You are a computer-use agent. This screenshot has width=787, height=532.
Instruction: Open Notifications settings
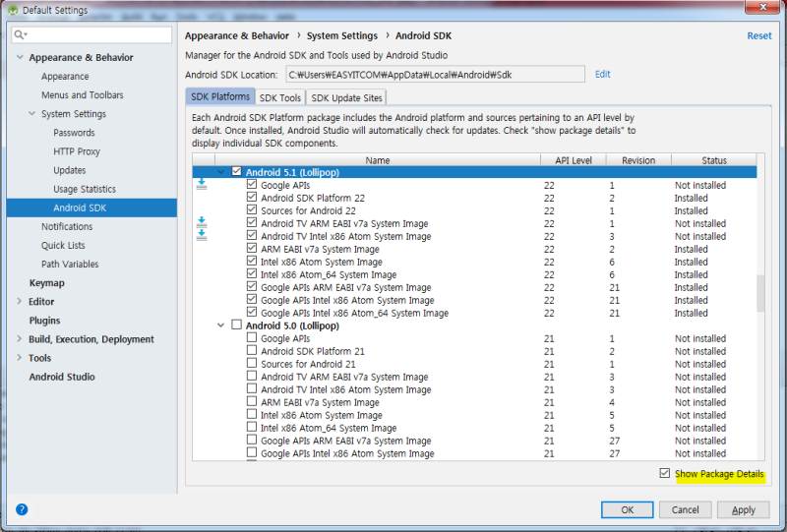[x=67, y=226]
